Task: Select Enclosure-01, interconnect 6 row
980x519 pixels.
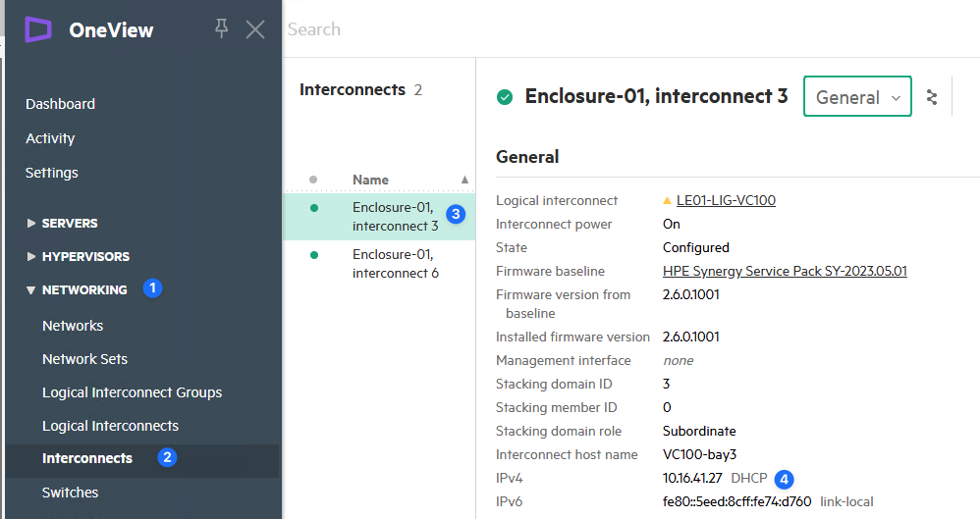Action: [x=395, y=264]
